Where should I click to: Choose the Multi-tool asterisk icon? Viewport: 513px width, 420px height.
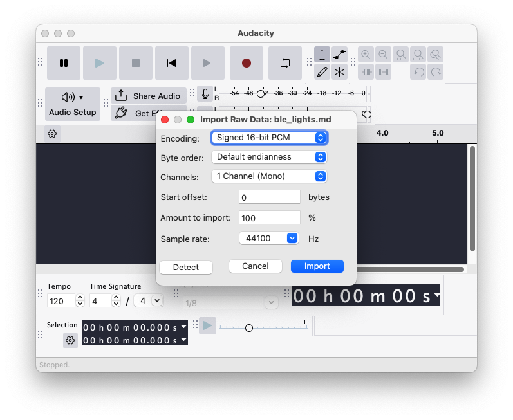pos(340,71)
